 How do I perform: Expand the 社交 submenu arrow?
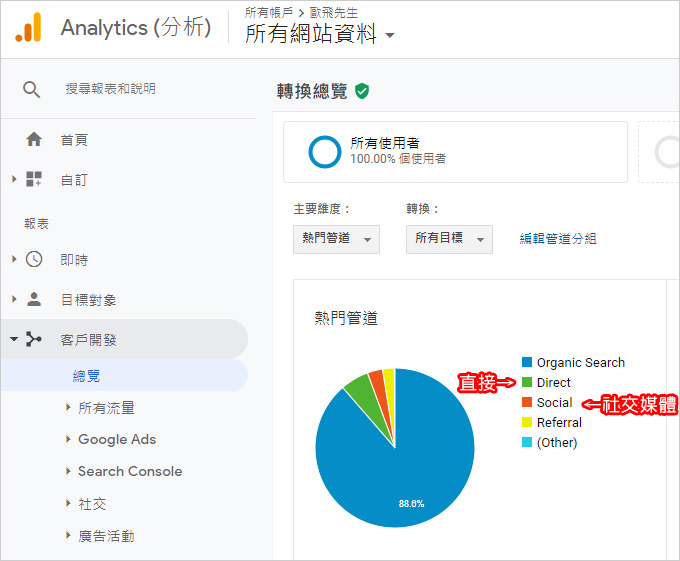[68, 503]
